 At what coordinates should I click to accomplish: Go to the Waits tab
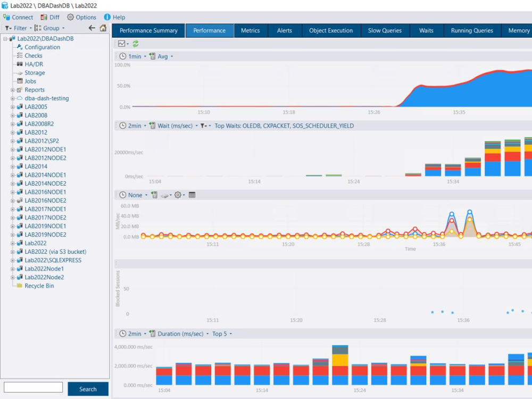(426, 30)
